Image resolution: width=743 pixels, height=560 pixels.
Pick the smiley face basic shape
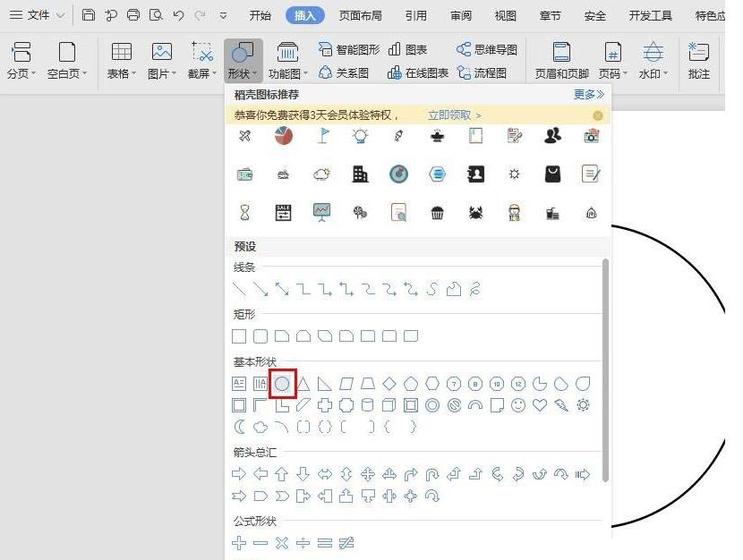[x=517, y=405]
